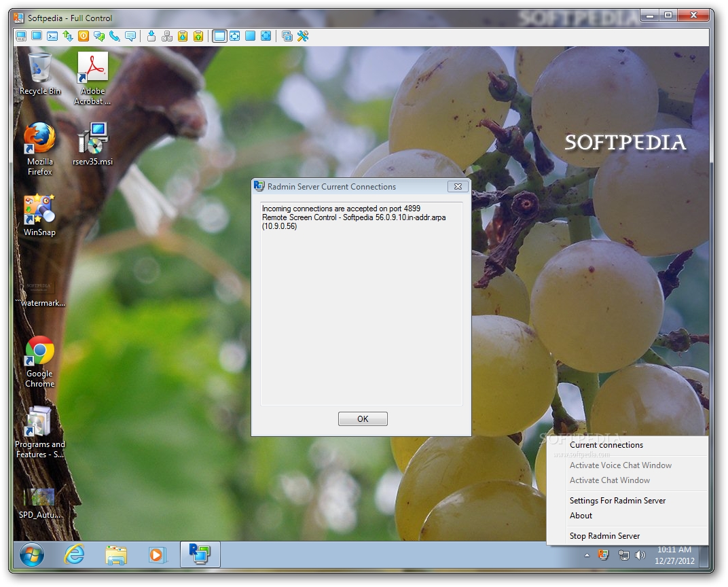The width and height of the screenshot is (728, 587).
Task: Select Current connections in tray menu
Action: (606, 445)
